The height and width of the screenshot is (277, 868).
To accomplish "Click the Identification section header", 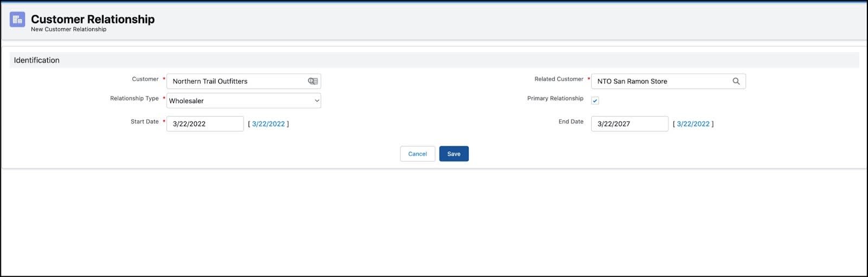I will pos(434,60).
